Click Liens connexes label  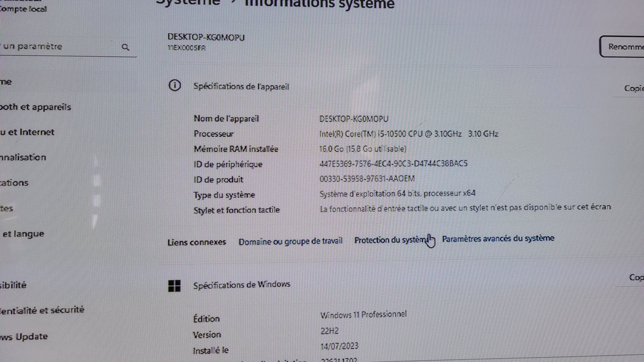pyautogui.click(x=197, y=242)
